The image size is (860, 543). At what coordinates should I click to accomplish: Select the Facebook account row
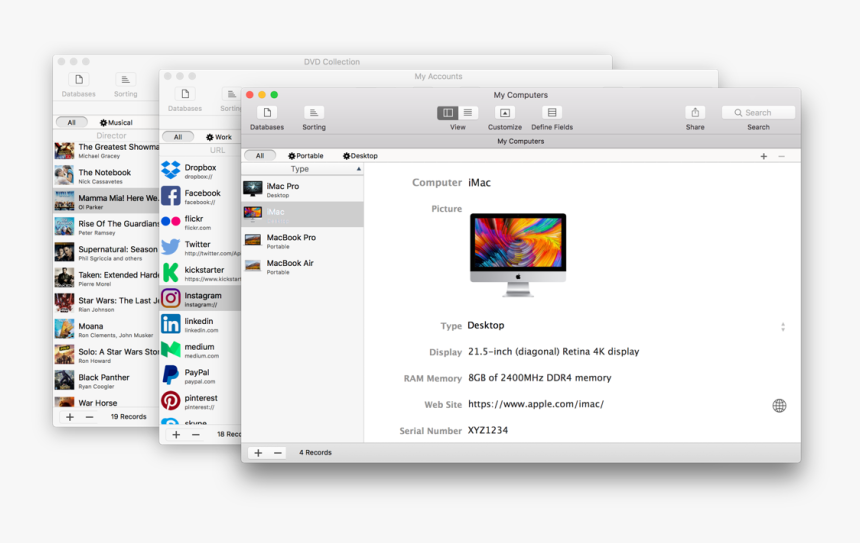coord(200,196)
